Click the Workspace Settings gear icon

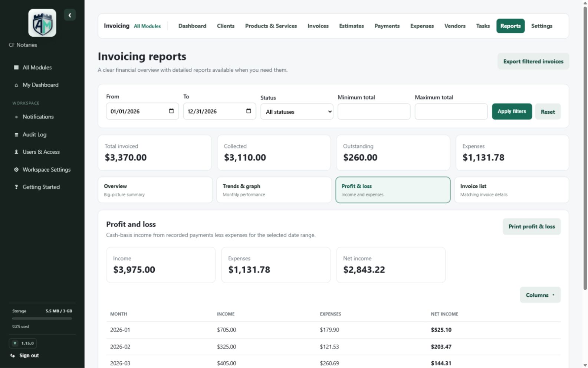[x=16, y=170]
